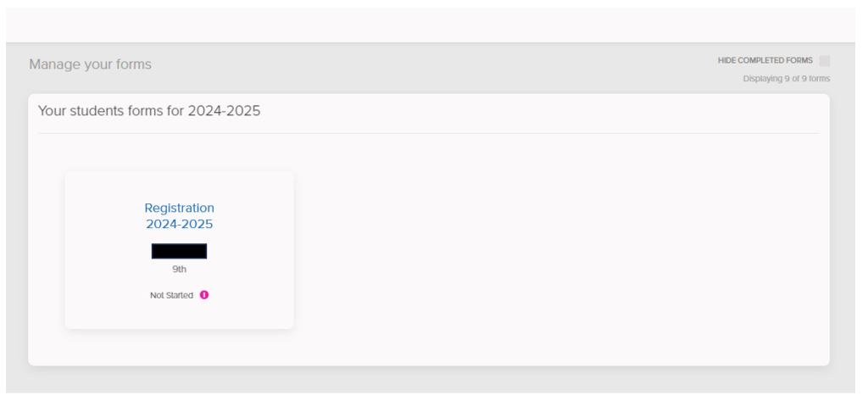Click the Not Started status text
The width and height of the screenshot is (868, 401).
(171, 295)
